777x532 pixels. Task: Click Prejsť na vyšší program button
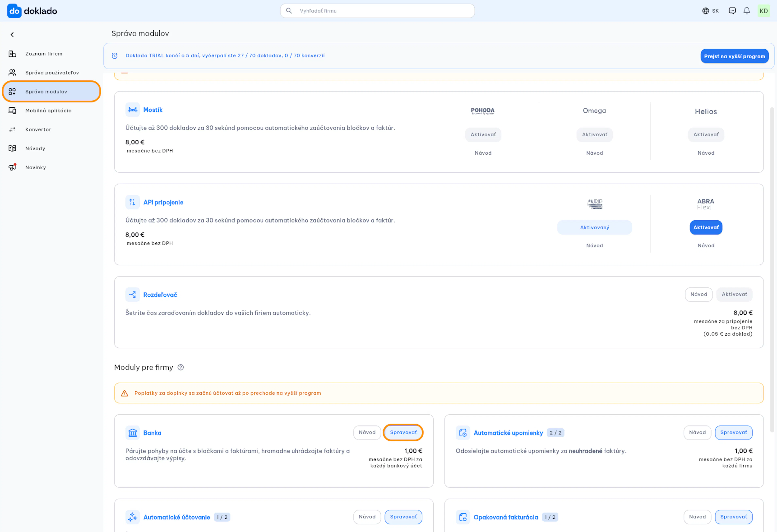coord(734,56)
